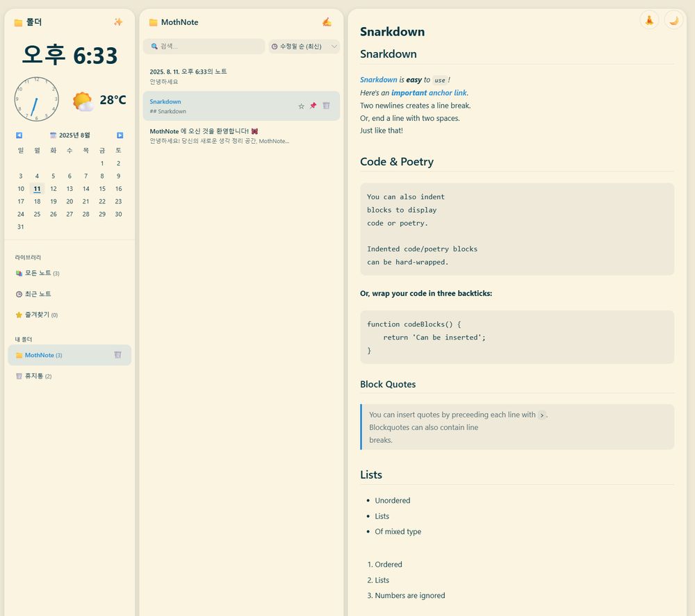
Task: Go to previous month in calendar
Action: [19, 135]
